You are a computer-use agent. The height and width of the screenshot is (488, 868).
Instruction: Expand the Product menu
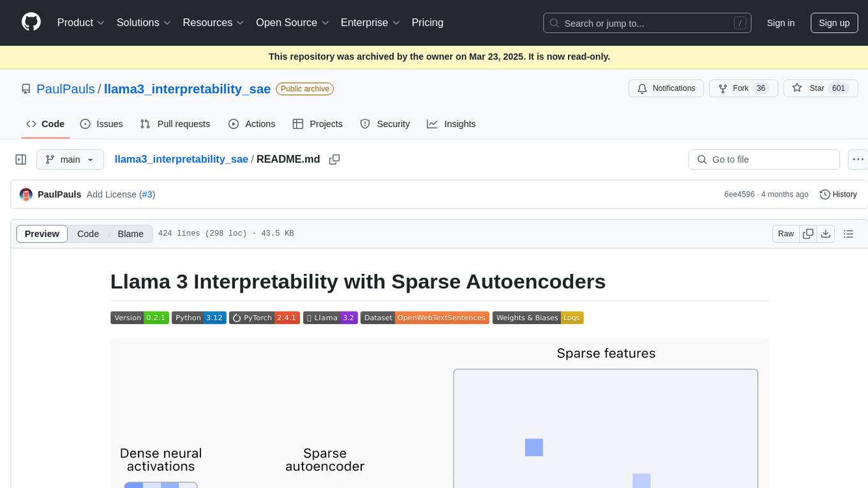[81, 22]
